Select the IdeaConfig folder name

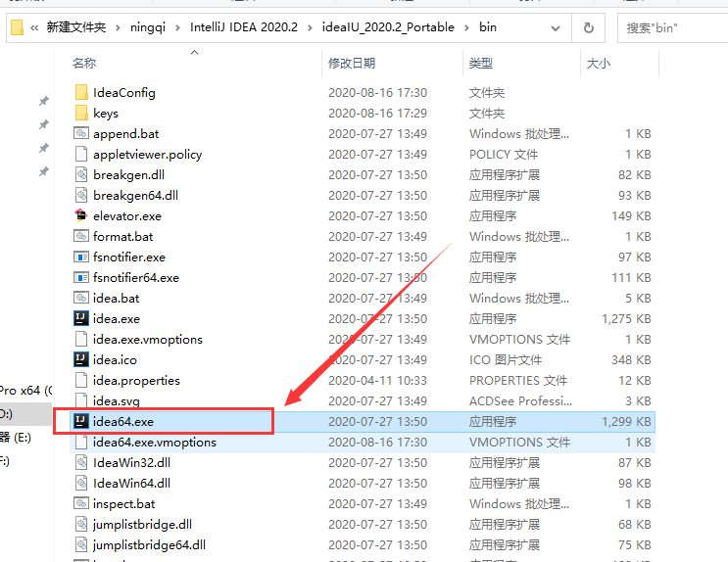[x=124, y=92]
